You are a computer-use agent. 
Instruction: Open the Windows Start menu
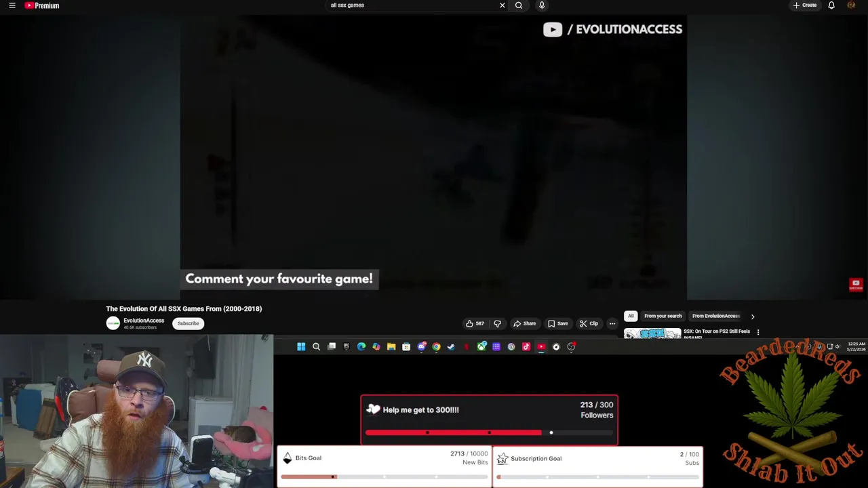(x=301, y=347)
